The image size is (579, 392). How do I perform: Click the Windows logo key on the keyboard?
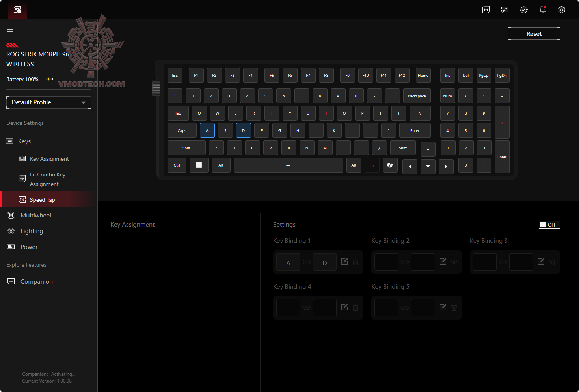coord(199,165)
